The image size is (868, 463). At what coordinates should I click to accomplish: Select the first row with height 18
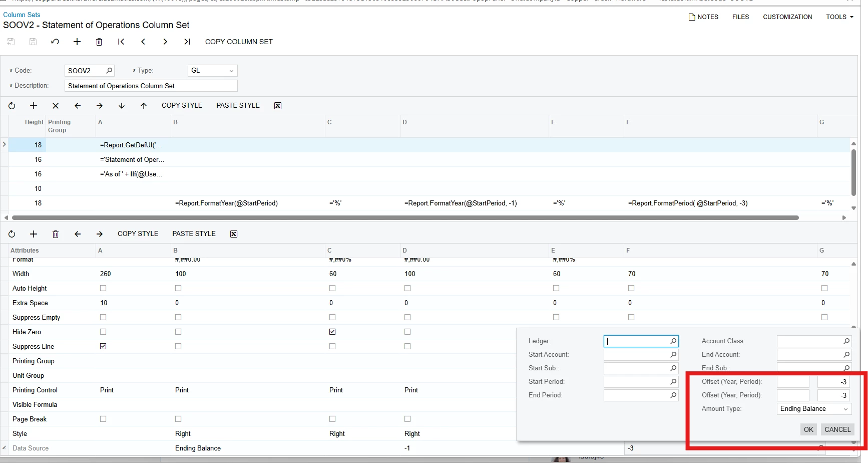point(429,145)
